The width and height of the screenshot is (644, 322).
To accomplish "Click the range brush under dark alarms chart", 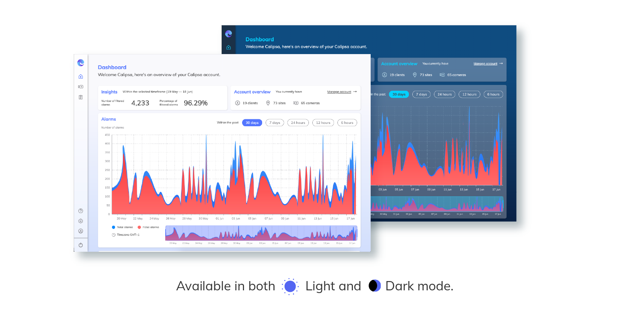I will (x=437, y=204).
